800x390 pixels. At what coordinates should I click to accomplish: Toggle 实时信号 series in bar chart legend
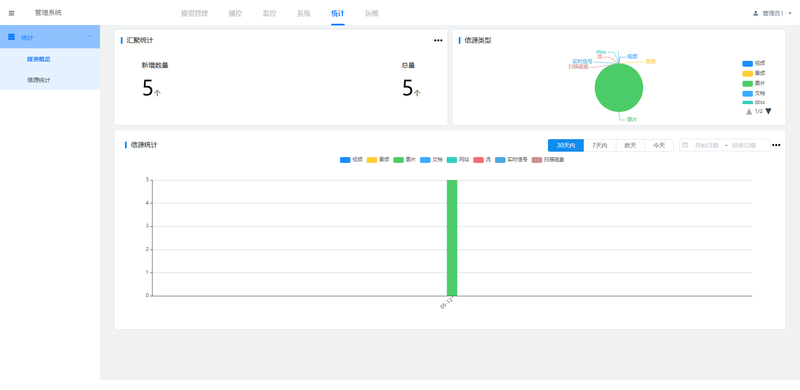coord(511,160)
